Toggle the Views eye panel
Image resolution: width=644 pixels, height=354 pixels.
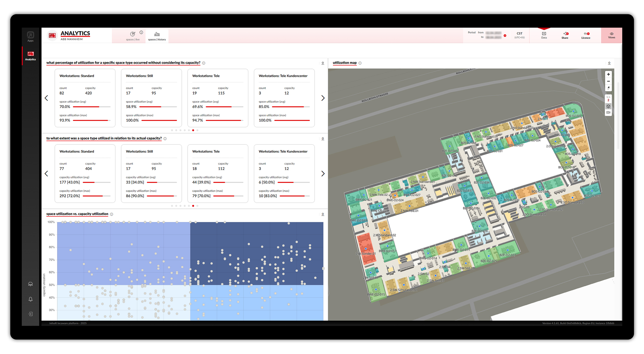(x=611, y=35)
